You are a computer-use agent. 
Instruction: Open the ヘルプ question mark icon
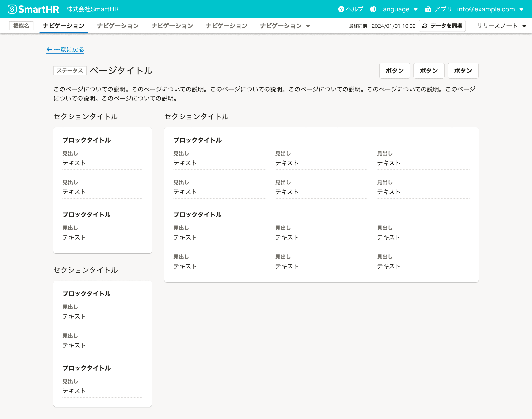pos(341,9)
